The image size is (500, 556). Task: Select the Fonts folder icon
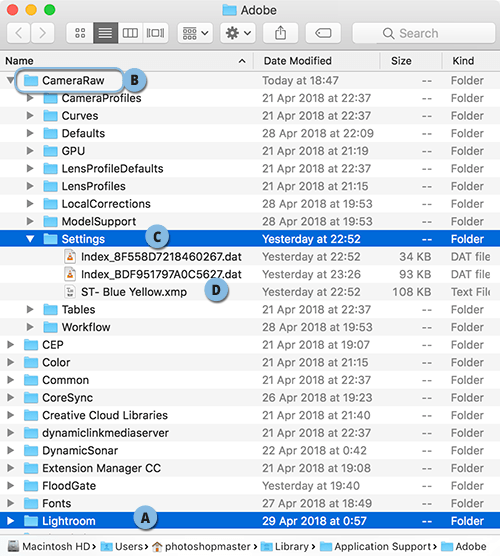pos(31,503)
